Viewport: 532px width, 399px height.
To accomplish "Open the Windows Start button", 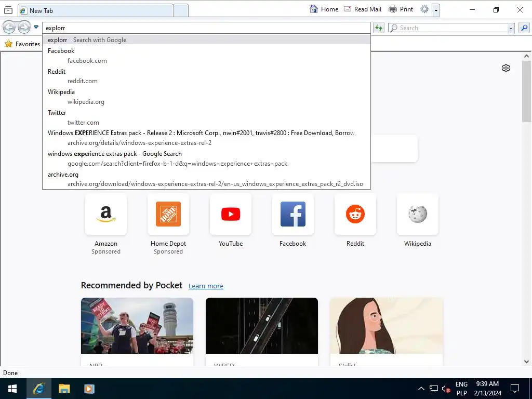I will [x=12, y=389].
